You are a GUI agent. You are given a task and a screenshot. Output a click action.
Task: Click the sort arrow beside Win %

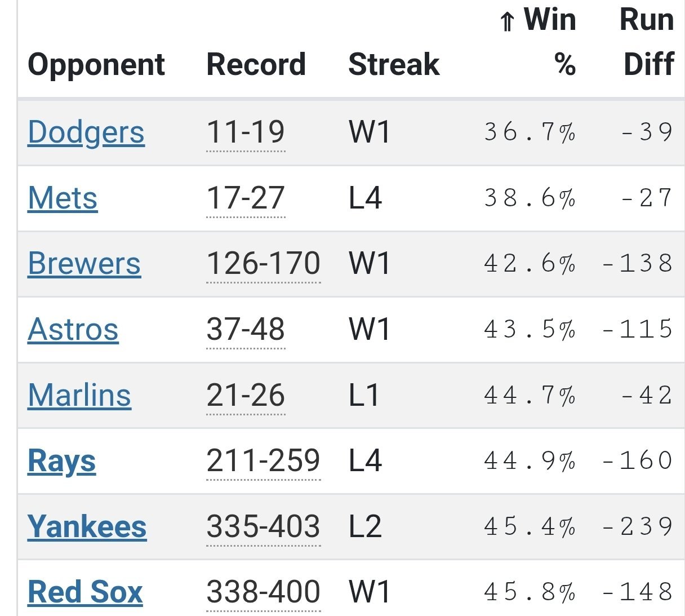507,23
